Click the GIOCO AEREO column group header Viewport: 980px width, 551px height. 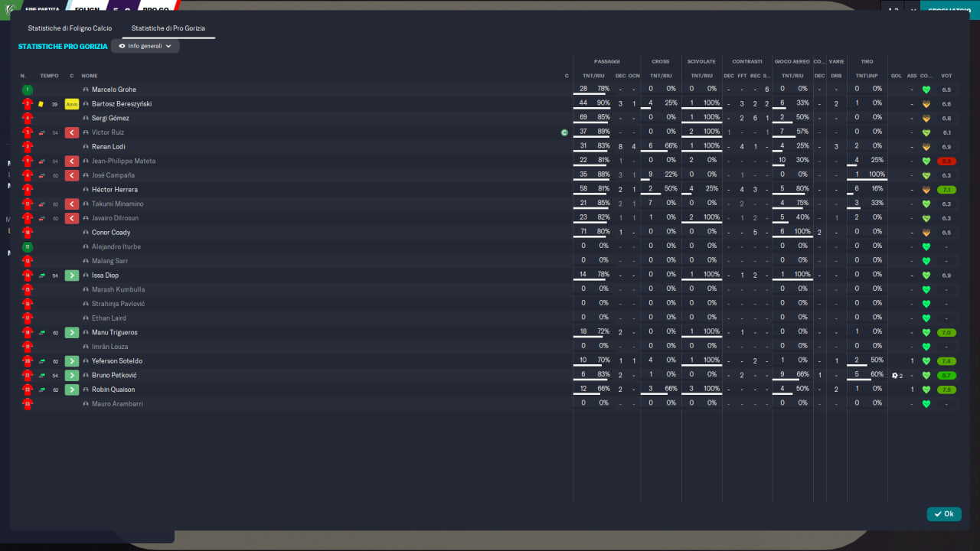pos(792,61)
